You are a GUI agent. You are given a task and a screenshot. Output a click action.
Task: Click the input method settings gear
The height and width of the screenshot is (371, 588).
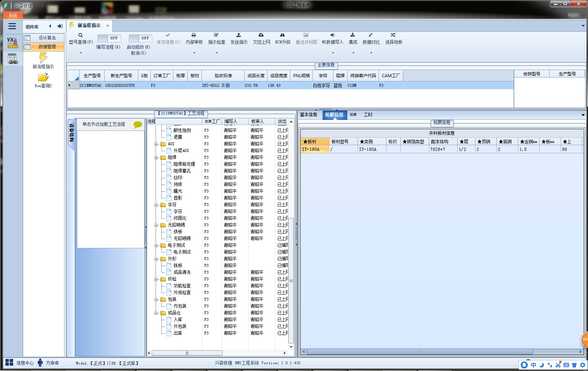click(583, 365)
